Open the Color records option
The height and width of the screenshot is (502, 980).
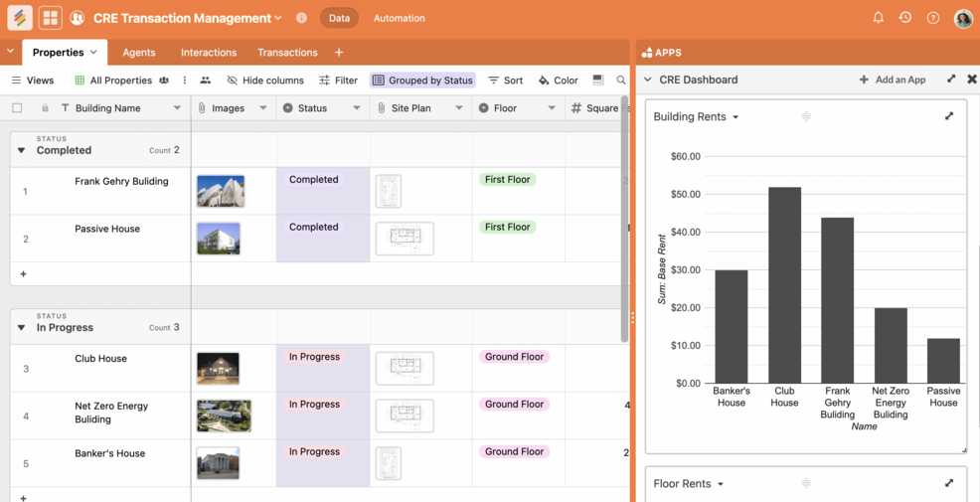pos(558,81)
